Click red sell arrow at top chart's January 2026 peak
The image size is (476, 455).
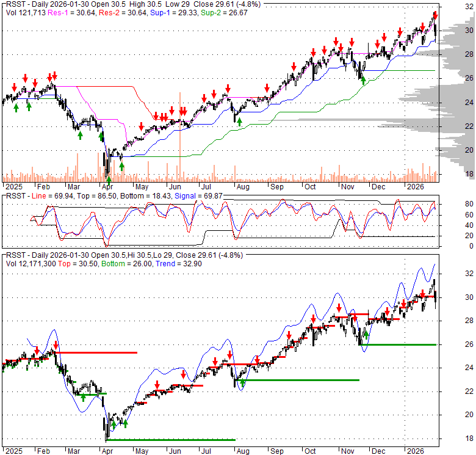click(x=435, y=14)
